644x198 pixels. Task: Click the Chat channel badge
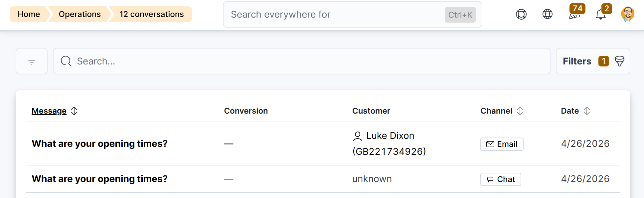[501, 179]
